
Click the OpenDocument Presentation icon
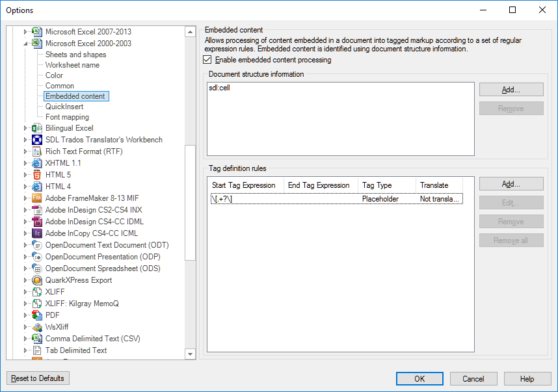(x=37, y=257)
